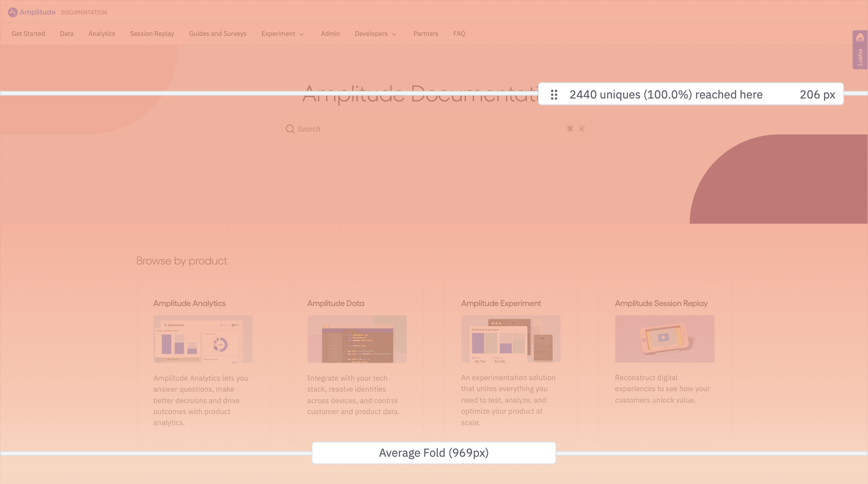Click the search magnifying glass icon

click(290, 129)
